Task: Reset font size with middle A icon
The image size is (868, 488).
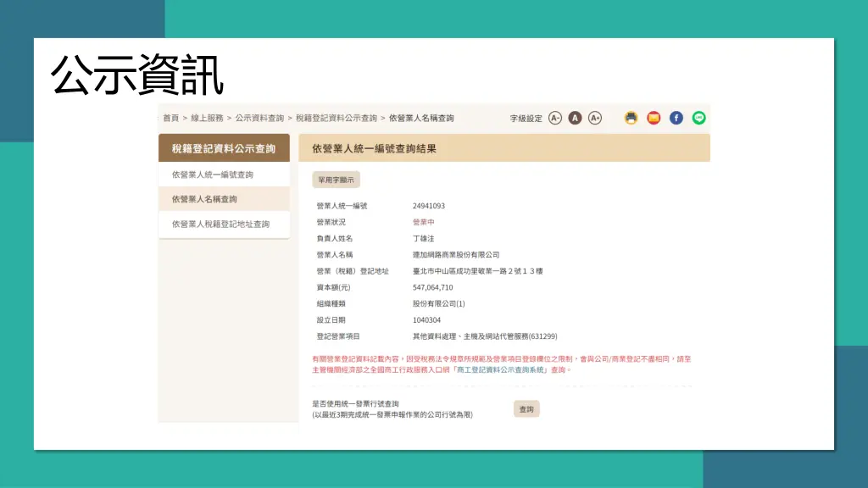Action: [x=575, y=119]
